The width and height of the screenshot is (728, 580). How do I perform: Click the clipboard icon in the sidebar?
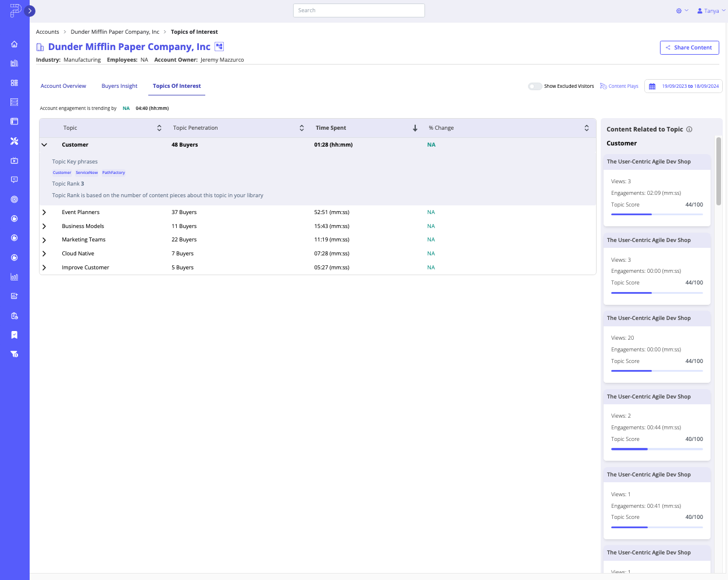[x=14, y=315]
